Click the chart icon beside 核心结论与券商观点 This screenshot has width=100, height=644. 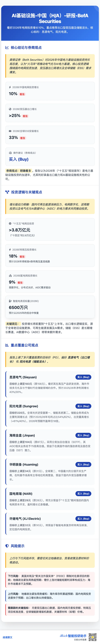pyautogui.click(x=7, y=48)
